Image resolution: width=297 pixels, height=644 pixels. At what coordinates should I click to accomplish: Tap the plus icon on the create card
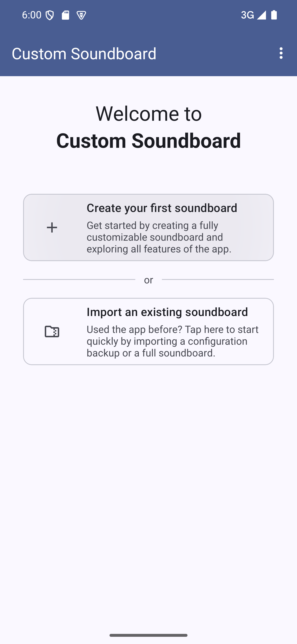click(x=52, y=227)
